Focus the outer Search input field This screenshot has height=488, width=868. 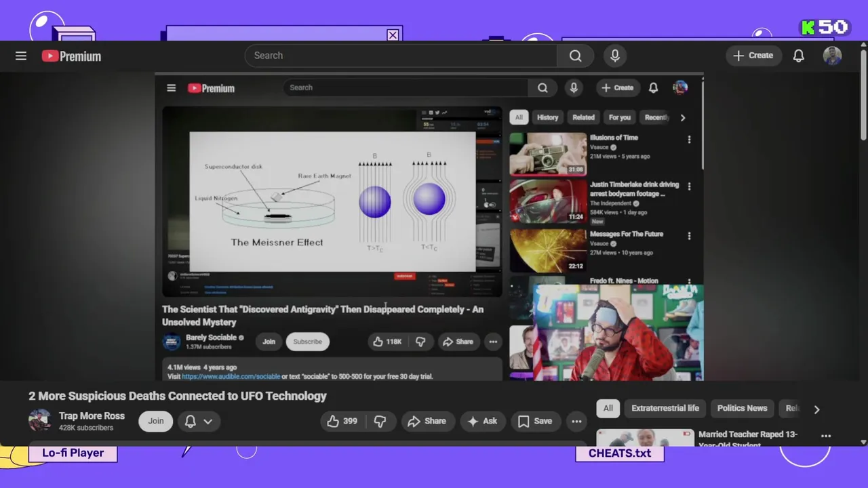(x=401, y=56)
